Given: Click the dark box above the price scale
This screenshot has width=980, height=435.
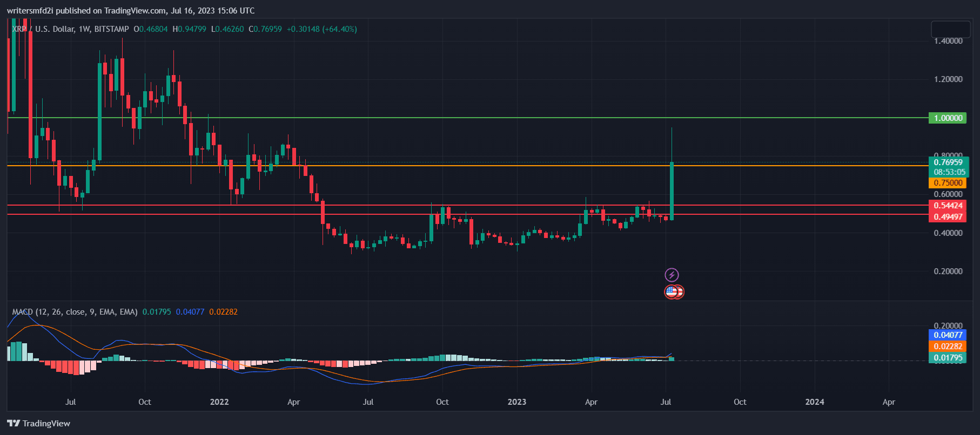Looking at the screenshot, I should click(x=951, y=29).
